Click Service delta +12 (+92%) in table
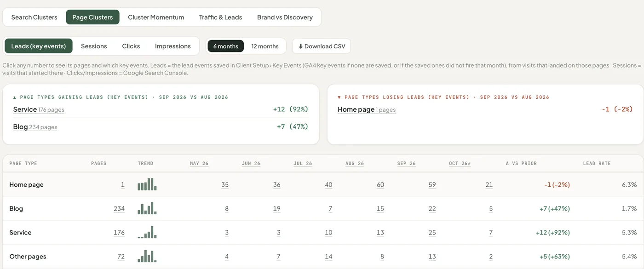 tap(553, 233)
